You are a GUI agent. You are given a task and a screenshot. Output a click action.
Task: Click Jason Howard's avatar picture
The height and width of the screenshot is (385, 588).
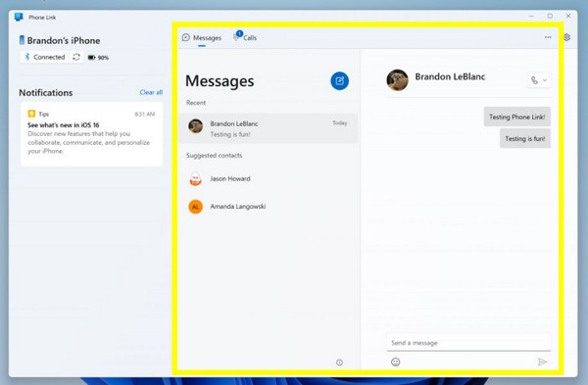tap(195, 179)
